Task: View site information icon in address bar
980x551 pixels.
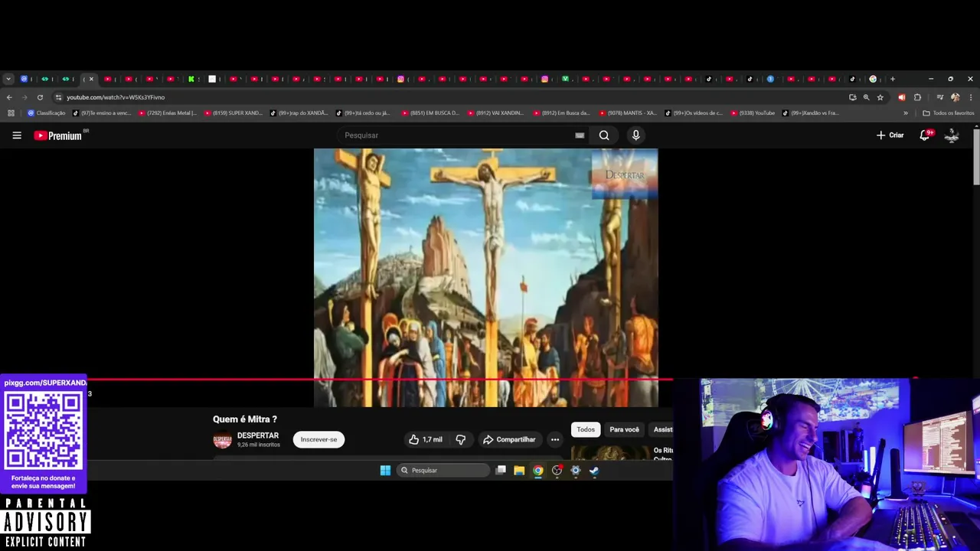Action: pyautogui.click(x=58, y=97)
